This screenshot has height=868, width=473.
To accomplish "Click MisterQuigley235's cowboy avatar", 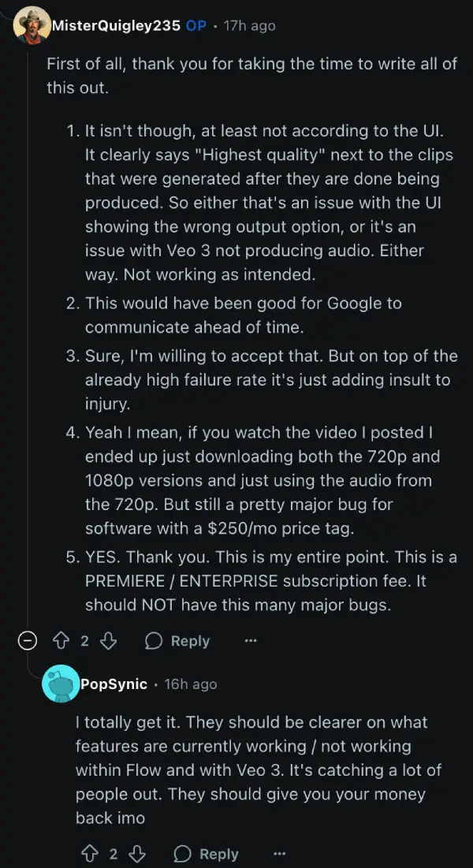I will [x=32, y=25].
